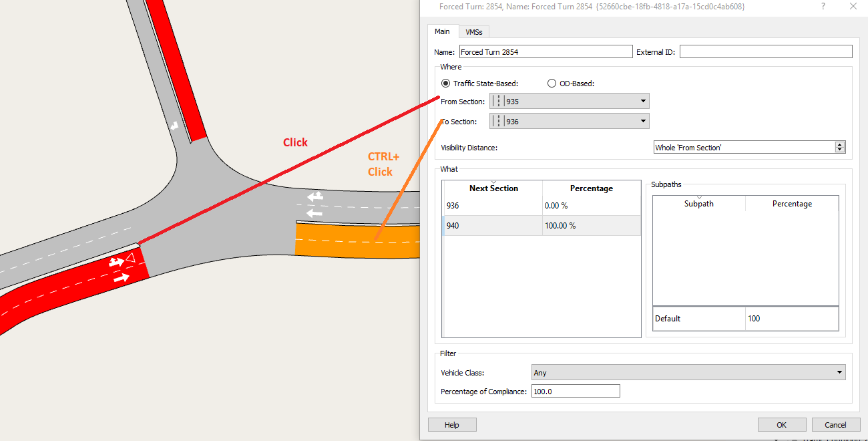Click the section picker icon beside From Section
This screenshot has height=447, width=868.
tap(497, 101)
